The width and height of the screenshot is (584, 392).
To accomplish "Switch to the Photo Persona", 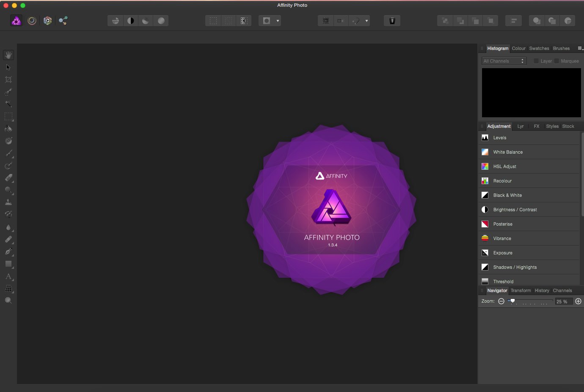I will pyautogui.click(x=17, y=21).
